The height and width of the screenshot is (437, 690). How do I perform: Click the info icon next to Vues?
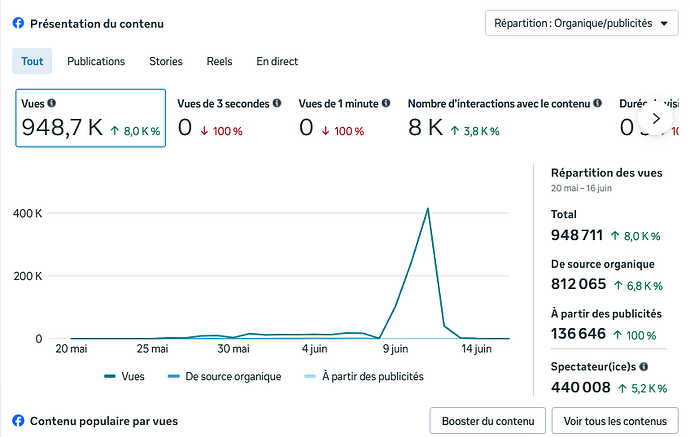[51, 103]
